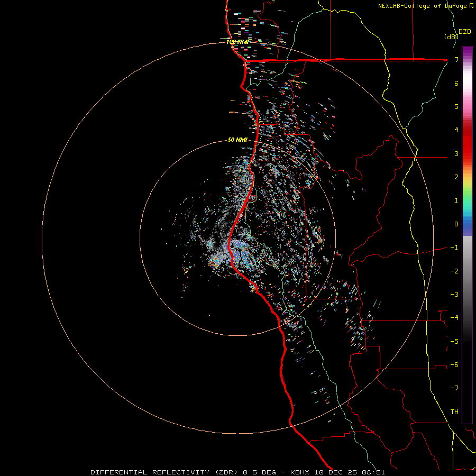Click the 10 DEC 25 08:51 timestamp
This screenshot has height=476, width=476.
(x=350, y=472)
